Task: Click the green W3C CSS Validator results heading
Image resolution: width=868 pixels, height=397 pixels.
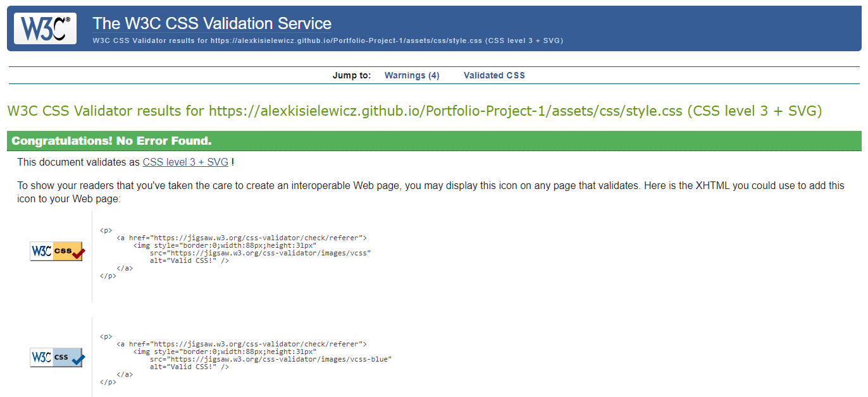Action: [414, 111]
